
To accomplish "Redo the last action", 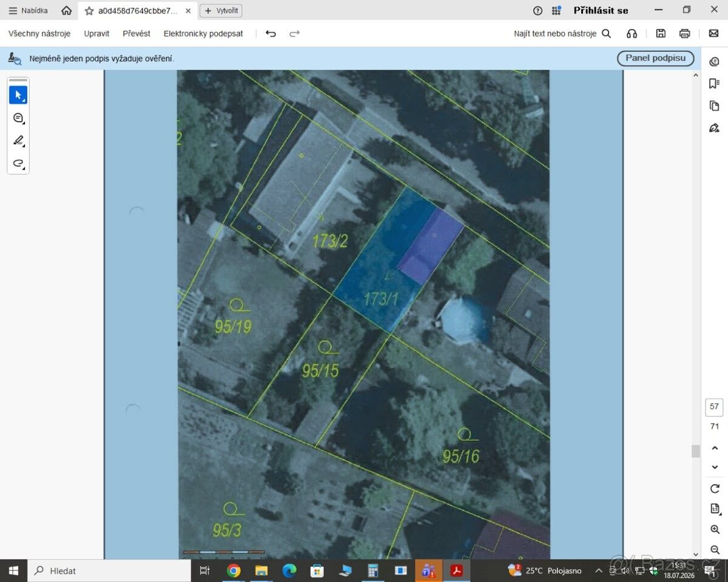I will coord(295,34).
